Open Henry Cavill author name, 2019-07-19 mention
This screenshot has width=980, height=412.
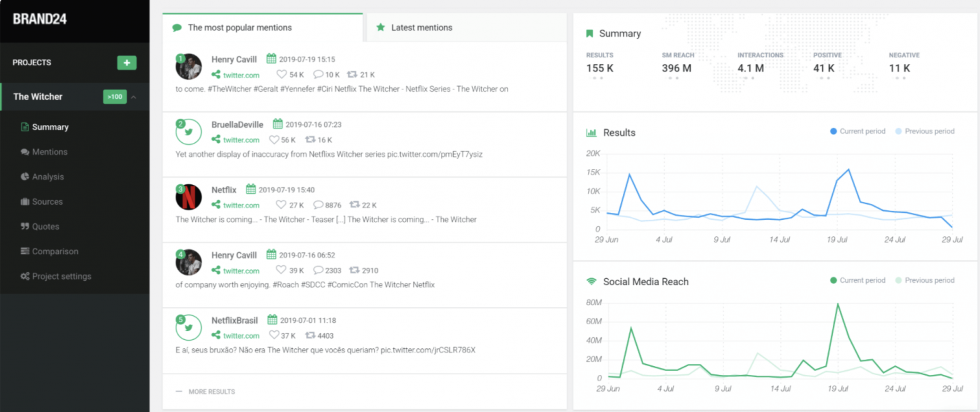[x=234, y=59]
